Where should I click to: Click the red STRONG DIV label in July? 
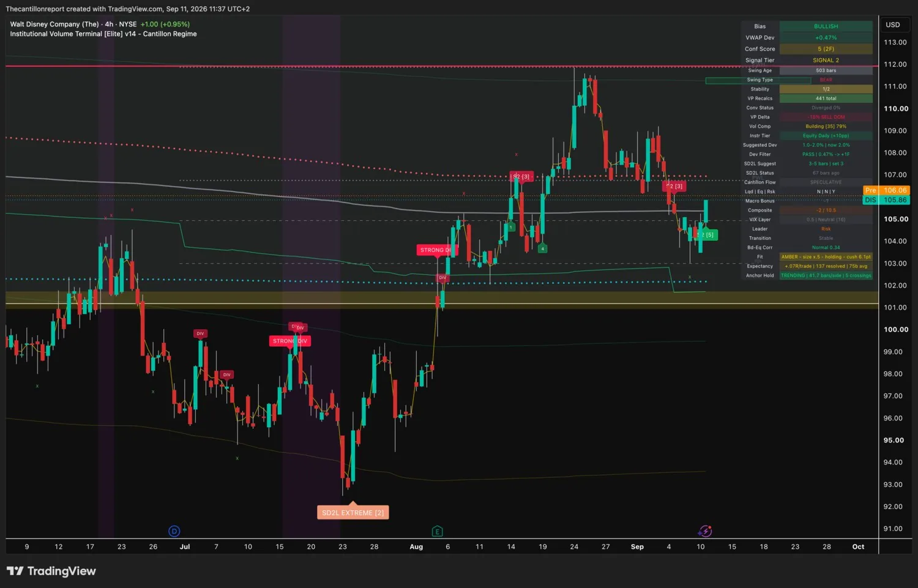(x=290, y=341)
